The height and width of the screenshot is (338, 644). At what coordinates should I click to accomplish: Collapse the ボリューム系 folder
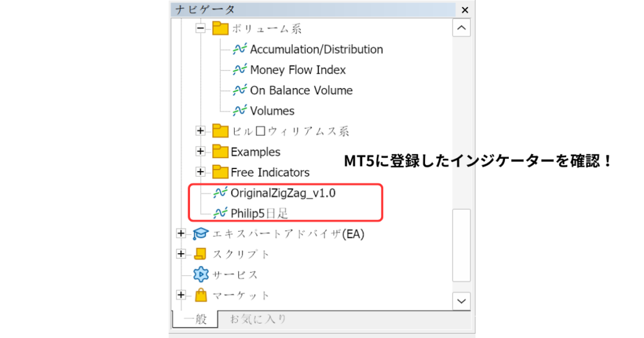[201, 28]
